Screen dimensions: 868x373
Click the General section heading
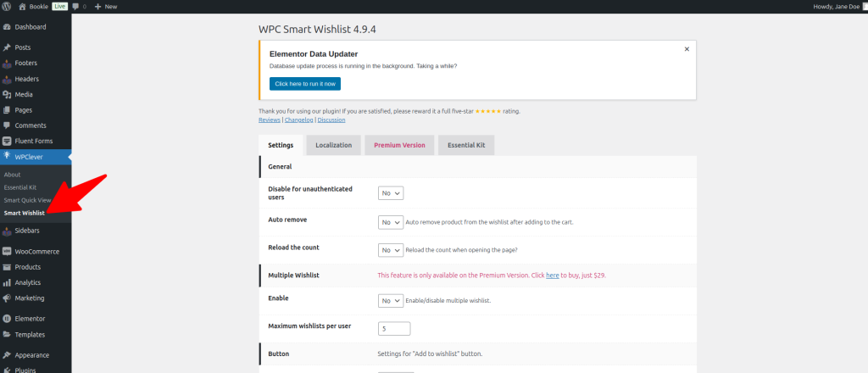(x=280, y=166)
